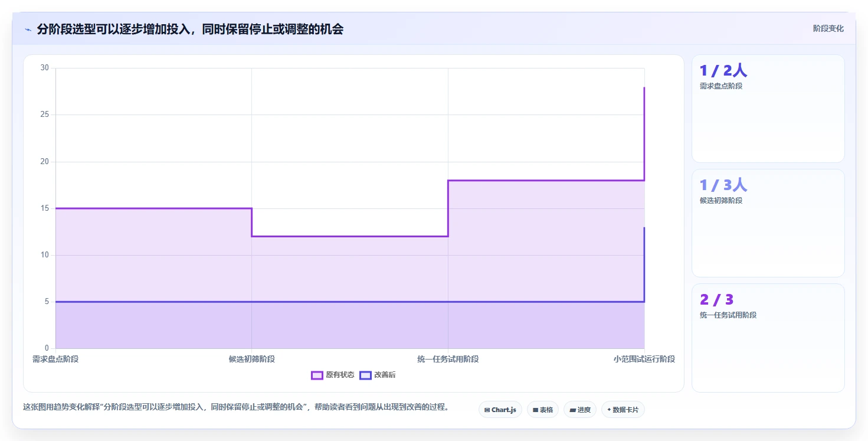
Task: Click the Chart.js tag
Action: pyautogui.click(x=500, y=409)
